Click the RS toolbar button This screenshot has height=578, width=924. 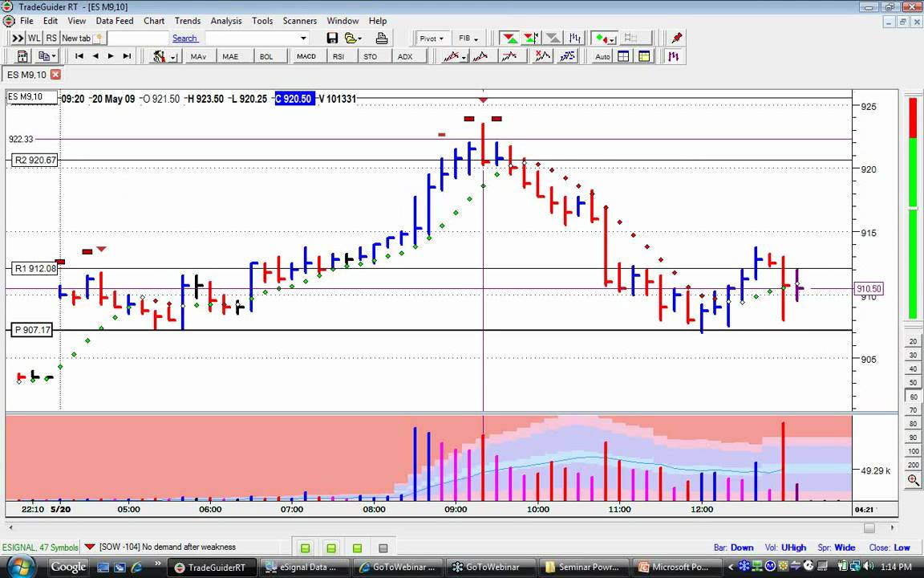click(x=51, y=39)
